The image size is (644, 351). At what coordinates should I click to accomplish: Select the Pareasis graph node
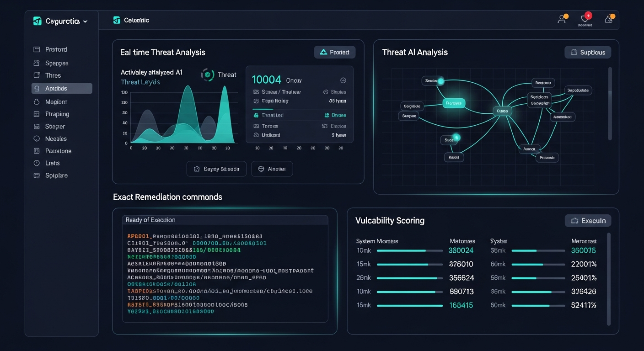pos(547,158)
